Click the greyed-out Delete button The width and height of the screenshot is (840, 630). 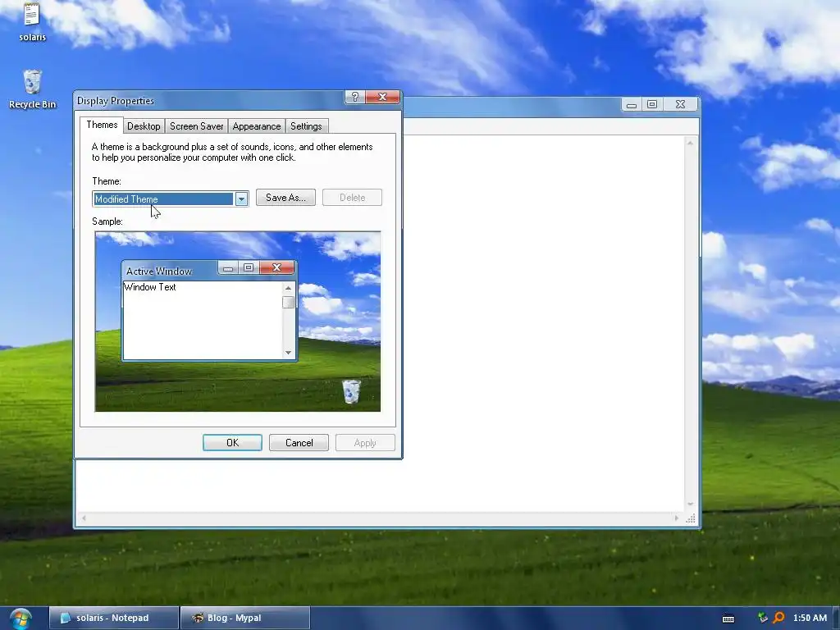click(x=352, y=198)
